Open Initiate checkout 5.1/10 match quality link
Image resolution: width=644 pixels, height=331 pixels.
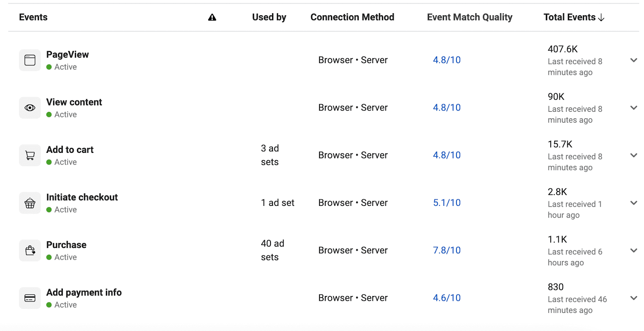[447, 203]
